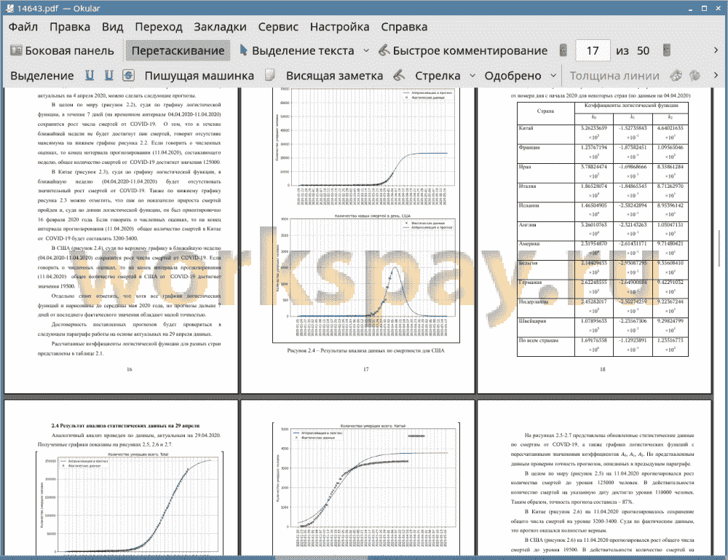Open the Переход menu
728x560 pixels.
coord(158,27)
